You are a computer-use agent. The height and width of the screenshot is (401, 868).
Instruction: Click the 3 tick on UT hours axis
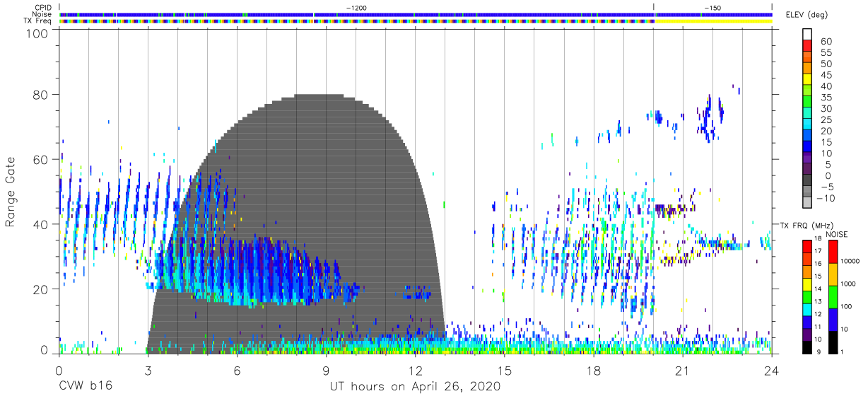click(x=148, y=371)
